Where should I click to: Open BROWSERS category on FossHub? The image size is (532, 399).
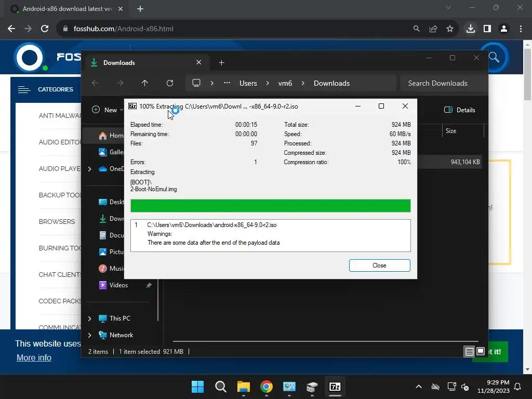(x=57, y=221)
